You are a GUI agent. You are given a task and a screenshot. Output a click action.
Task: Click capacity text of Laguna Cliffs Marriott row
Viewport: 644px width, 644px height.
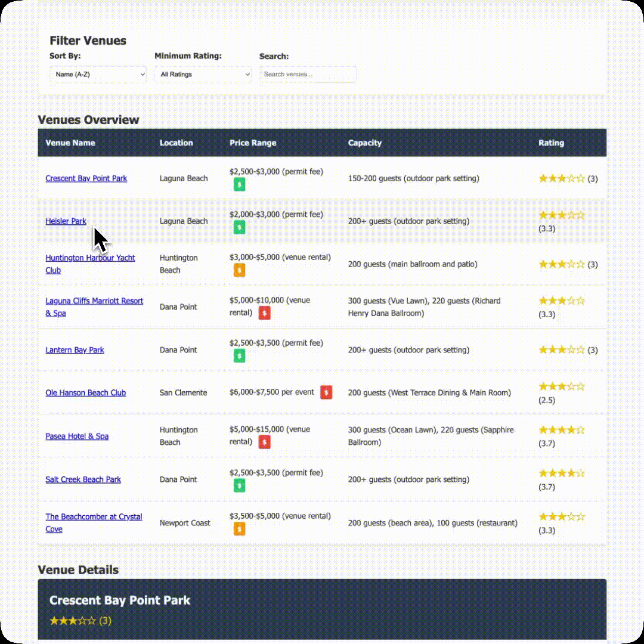[425, 307]
